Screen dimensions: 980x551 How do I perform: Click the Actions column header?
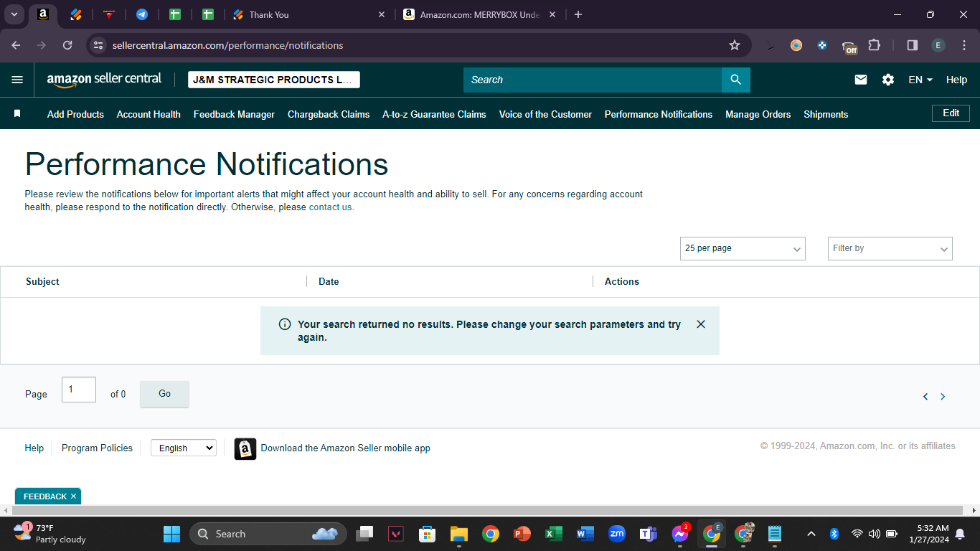pyautogui.click(x=622, y=281)
